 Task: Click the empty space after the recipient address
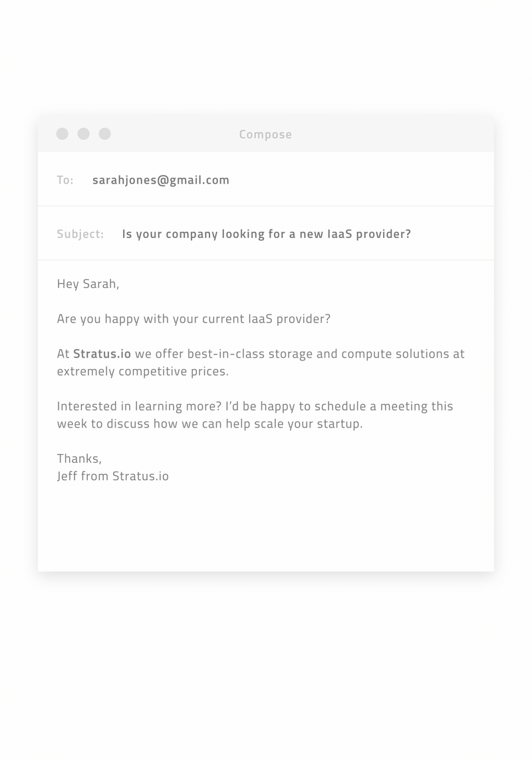(359, 180)
